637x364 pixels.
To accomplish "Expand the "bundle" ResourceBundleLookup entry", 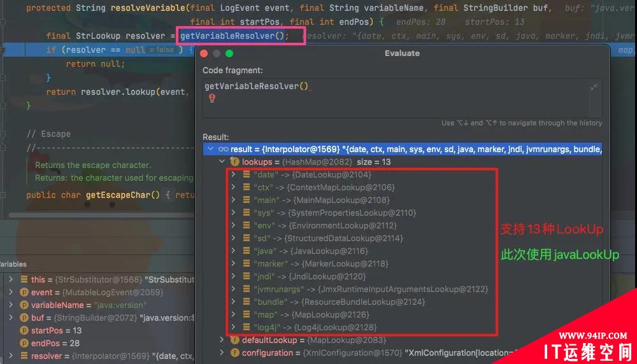I will tap(234, 302).
